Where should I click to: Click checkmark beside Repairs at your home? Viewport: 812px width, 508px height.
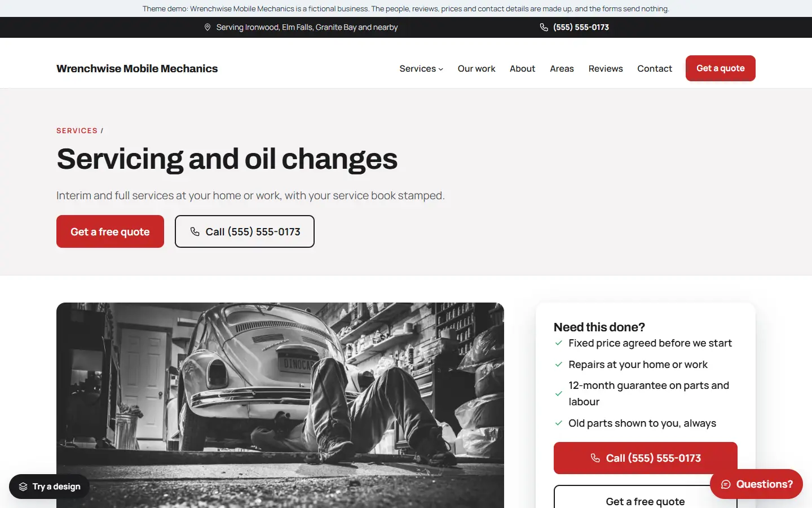point(559,365)
